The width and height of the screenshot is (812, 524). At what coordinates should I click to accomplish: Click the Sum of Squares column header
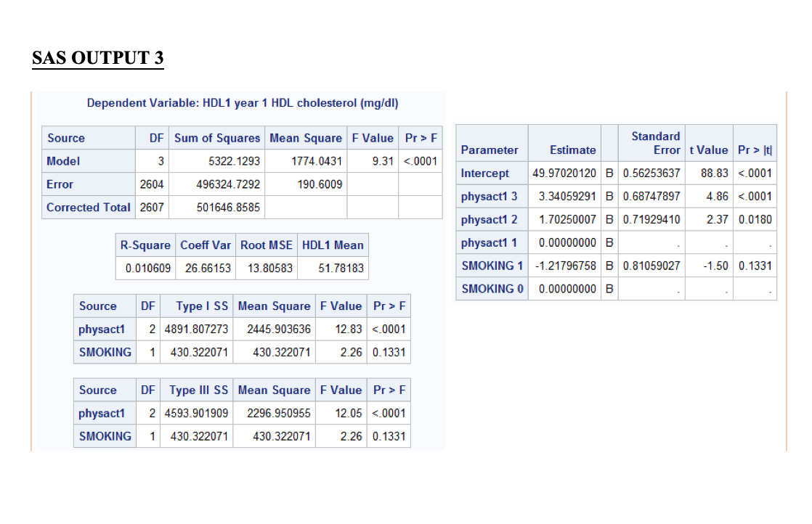pos(217,138)
